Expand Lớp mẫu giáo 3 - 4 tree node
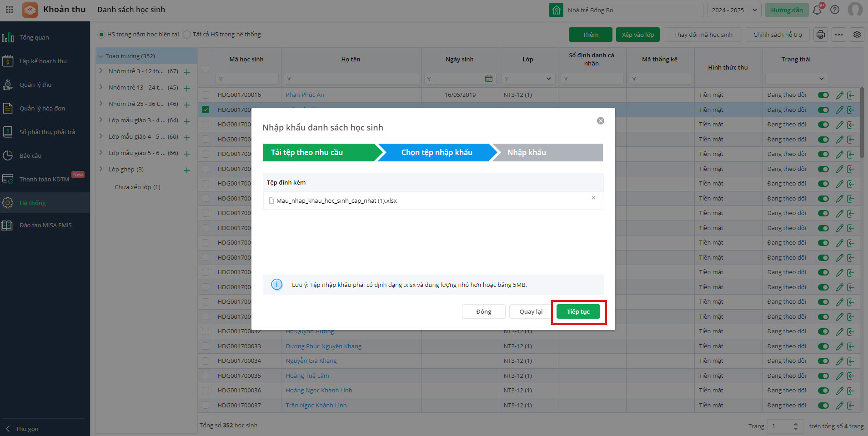Viewport: 868px width, 436px height. [x=101, y=120]
